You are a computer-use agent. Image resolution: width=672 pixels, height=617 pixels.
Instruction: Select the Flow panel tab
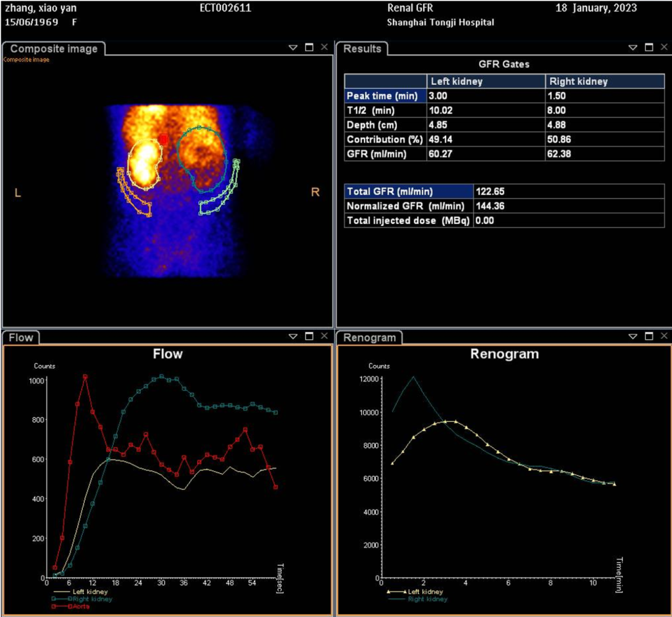21,338
